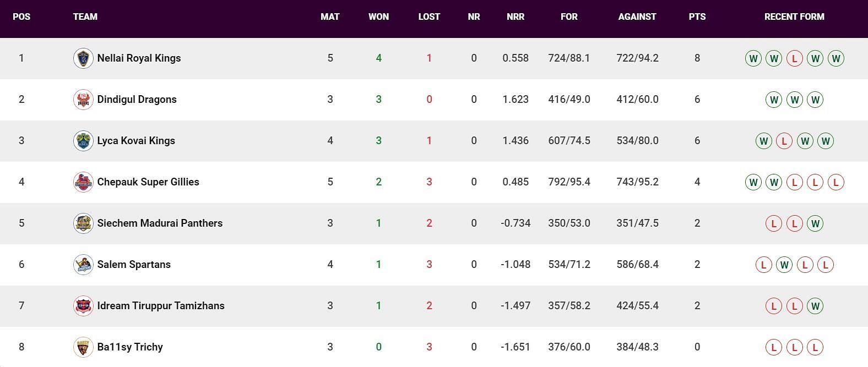Click the W badge in Salem Spartans form
868x367 pixels.
pyautogui.click(x=784, y=265)
